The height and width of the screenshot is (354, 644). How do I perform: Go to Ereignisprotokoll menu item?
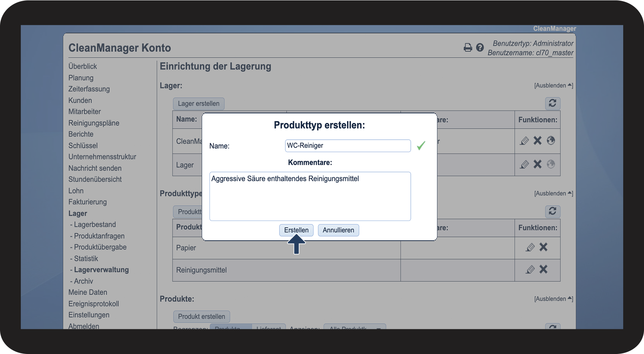pyautogui.click(x=94, y=304)
